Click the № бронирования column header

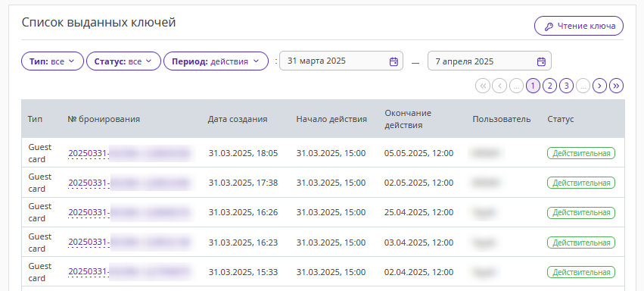tap(104, 119)
